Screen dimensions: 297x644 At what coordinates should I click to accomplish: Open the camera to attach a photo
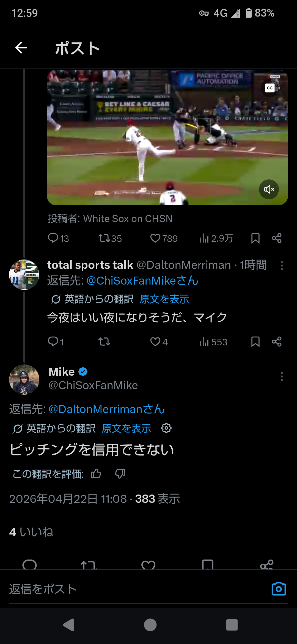(x=279, y=589)
